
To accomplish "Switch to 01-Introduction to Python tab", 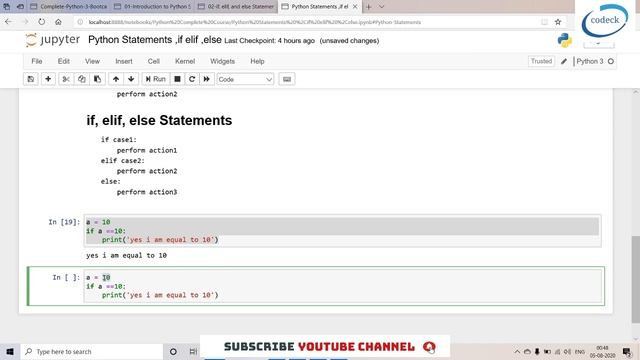I will point(152,7).
